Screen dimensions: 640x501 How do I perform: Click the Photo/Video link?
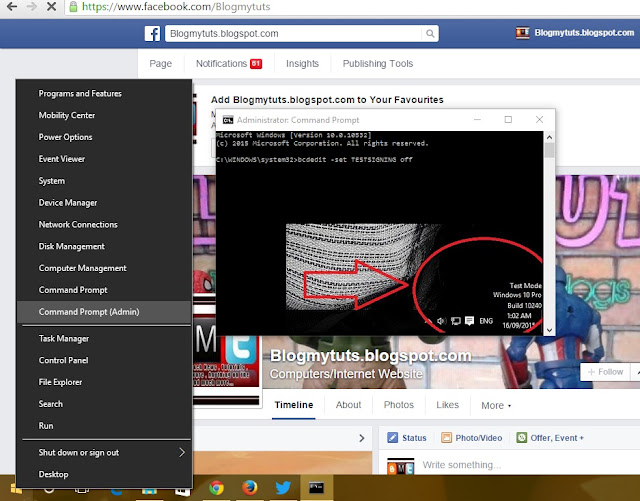[x=478, y=438]
